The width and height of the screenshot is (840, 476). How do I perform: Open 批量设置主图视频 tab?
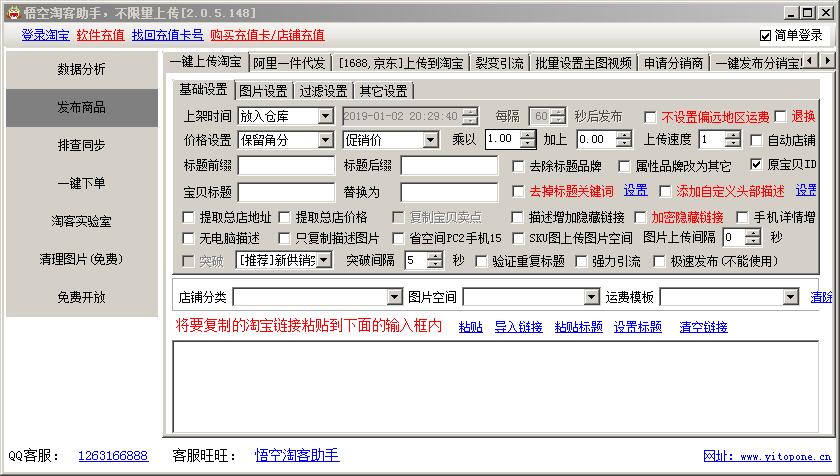click(583, 63)
